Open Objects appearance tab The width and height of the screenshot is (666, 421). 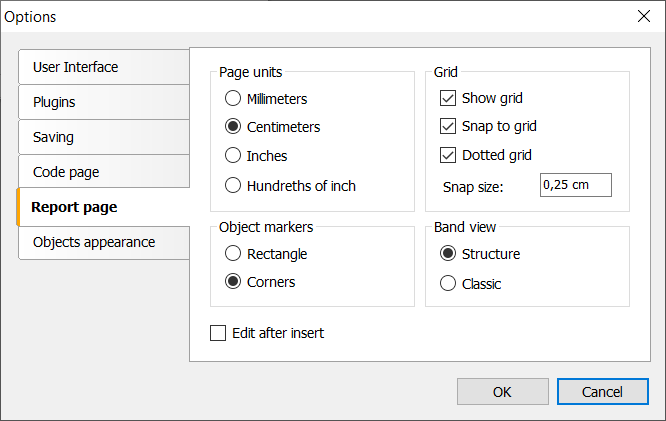pos(104,243)
